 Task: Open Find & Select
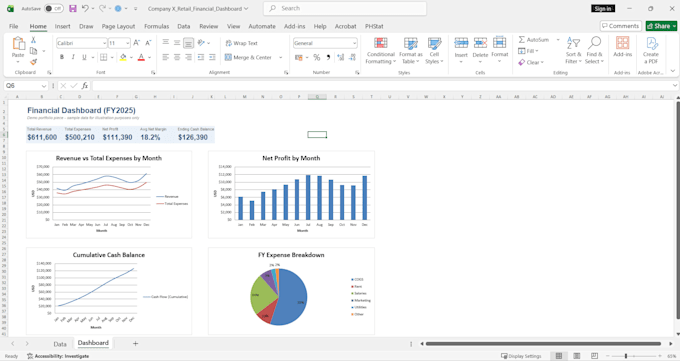coord(594,51)
